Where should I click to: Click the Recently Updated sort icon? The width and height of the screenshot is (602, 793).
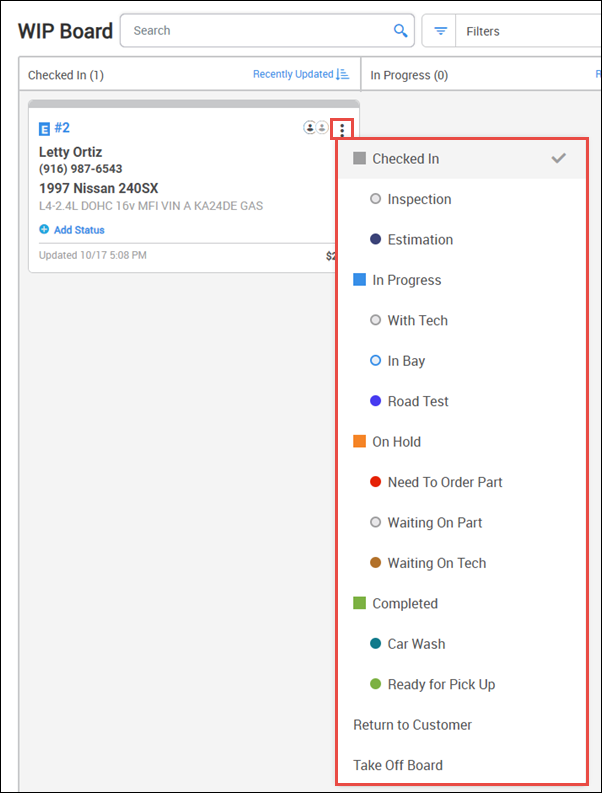pos(343,74)
